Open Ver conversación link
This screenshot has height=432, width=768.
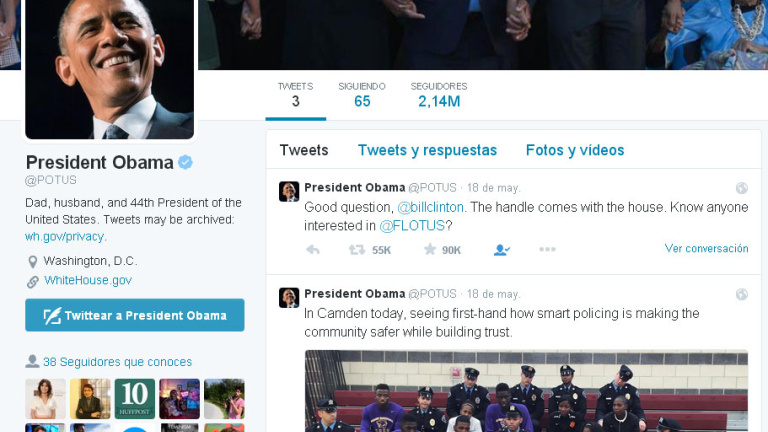(x=706, y=248)
